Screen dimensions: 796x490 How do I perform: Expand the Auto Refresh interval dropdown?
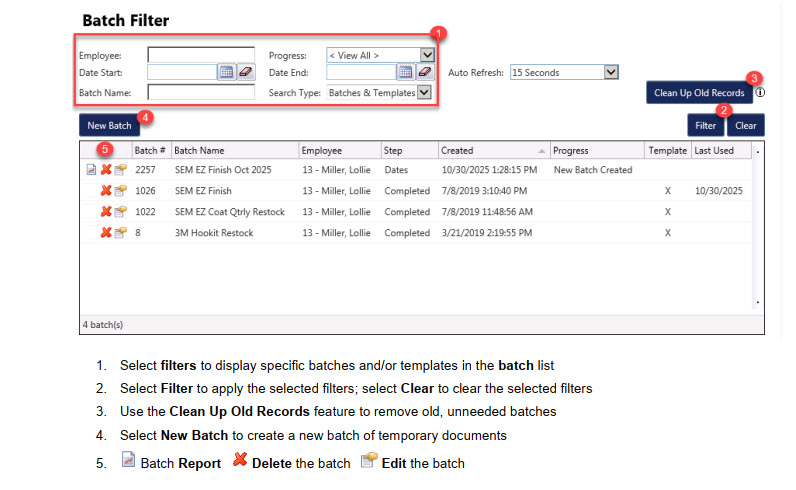click(611, 72)
